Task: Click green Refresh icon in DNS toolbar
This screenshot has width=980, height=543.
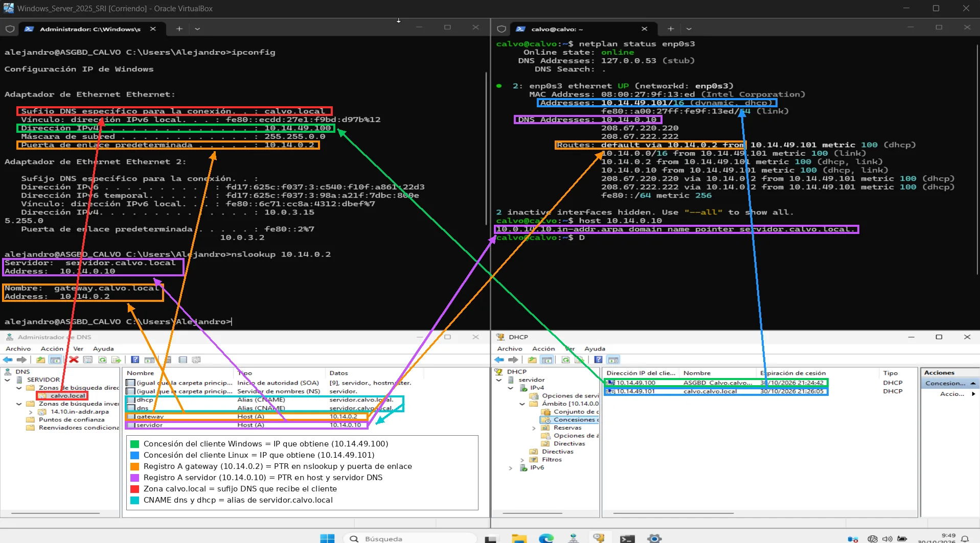Action: (102, 360)
